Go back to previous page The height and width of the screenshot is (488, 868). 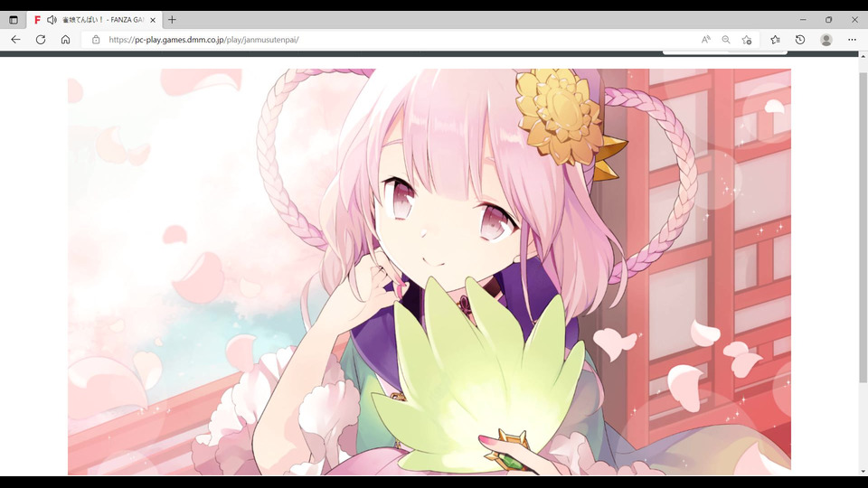tap(15, 40)
